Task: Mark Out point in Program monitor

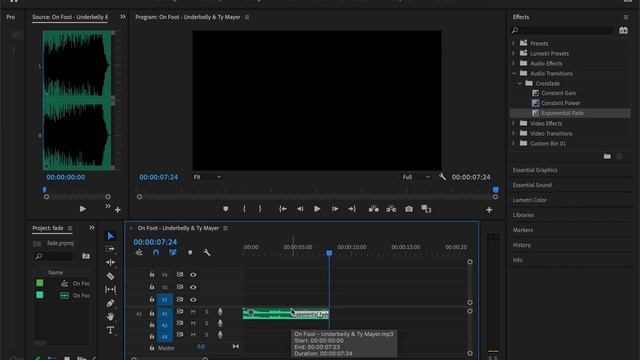Action: coord(260,209)
